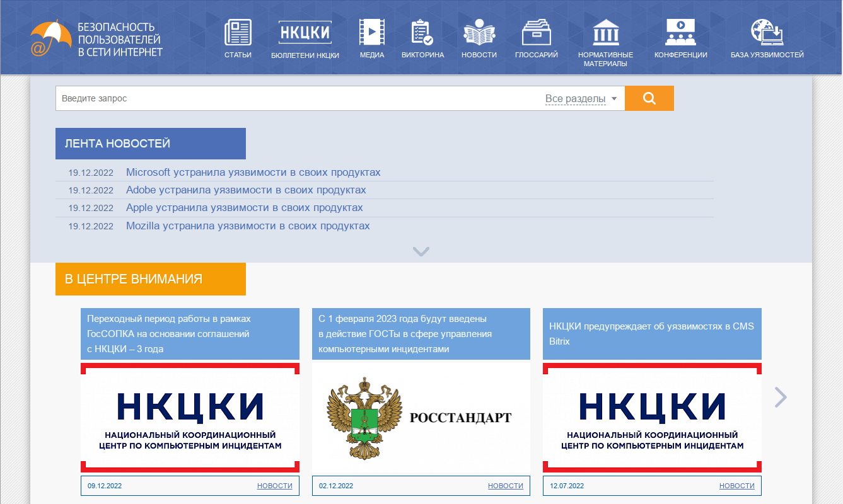
Task: Click Новости tag under 09.12.2022 card
Action: tap(274, 486)
